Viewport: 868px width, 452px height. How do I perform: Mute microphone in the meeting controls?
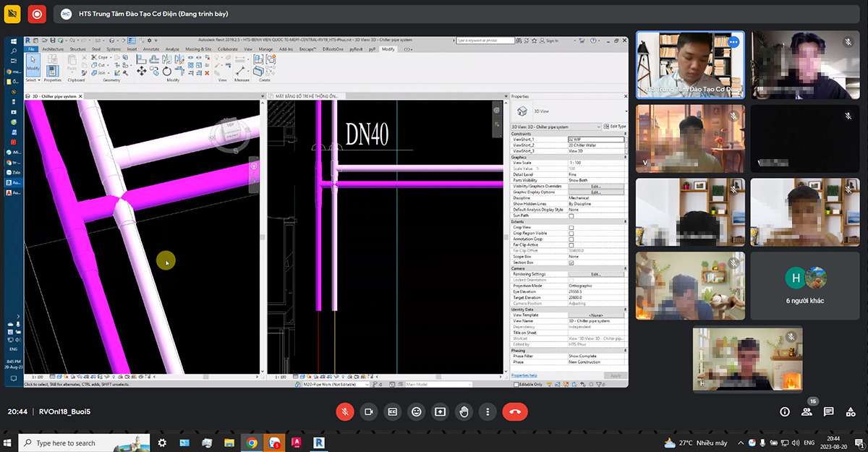tap(344, 412)
